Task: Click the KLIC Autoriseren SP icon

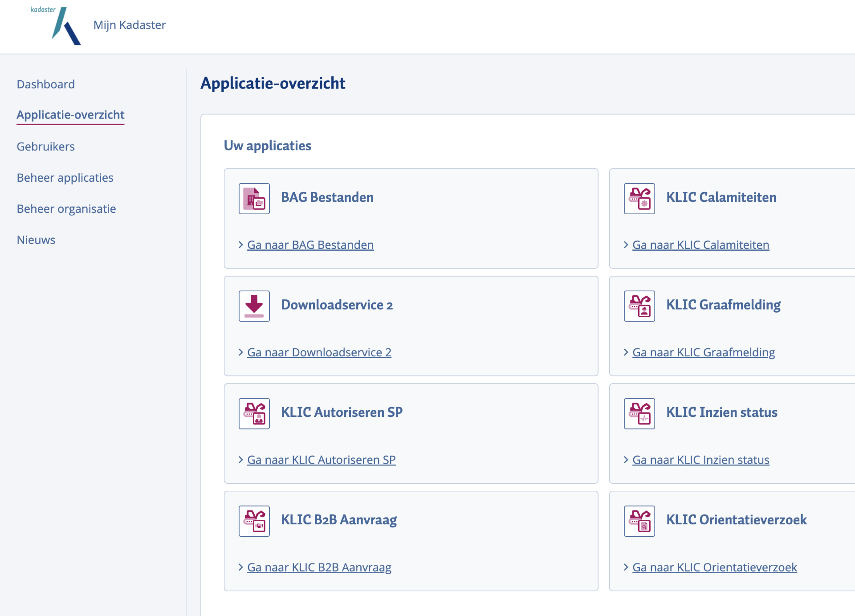Action: pos(254,414)
